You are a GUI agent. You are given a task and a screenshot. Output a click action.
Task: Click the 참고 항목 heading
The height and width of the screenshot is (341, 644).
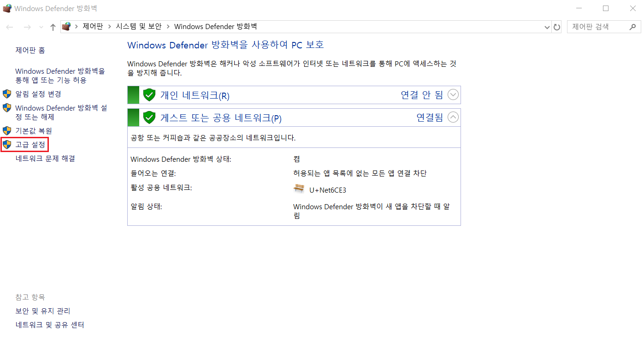(x=30, y=297)
